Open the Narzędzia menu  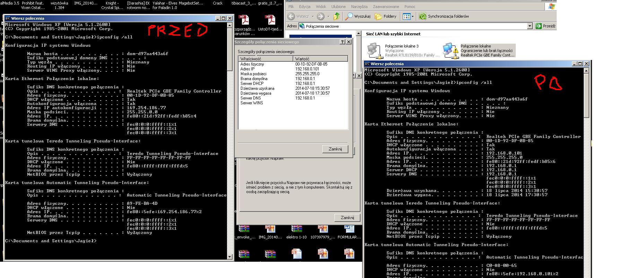point(359,7)
